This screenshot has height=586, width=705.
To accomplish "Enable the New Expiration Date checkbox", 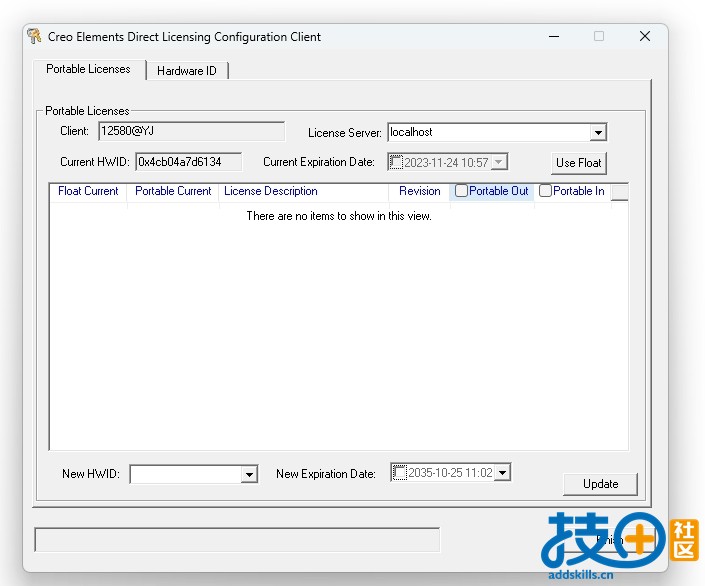I will (x=399, y=473).
